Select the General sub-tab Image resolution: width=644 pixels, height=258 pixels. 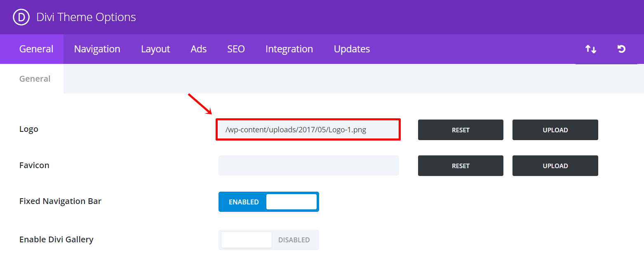(35, 79)
